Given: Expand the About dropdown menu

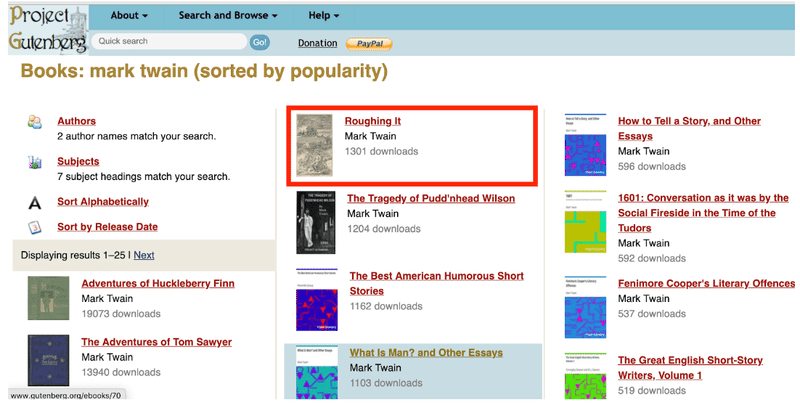Looking at the screenshot, I should (129, 15).
